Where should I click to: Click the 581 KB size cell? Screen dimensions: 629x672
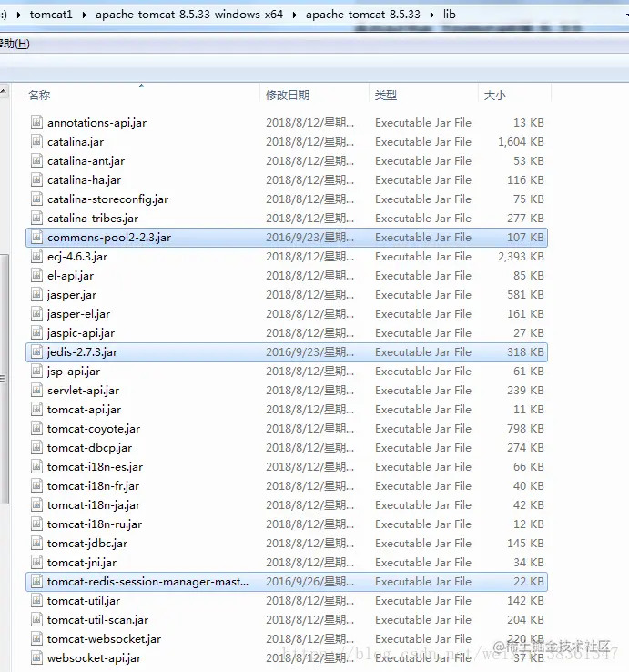[525, 295]
